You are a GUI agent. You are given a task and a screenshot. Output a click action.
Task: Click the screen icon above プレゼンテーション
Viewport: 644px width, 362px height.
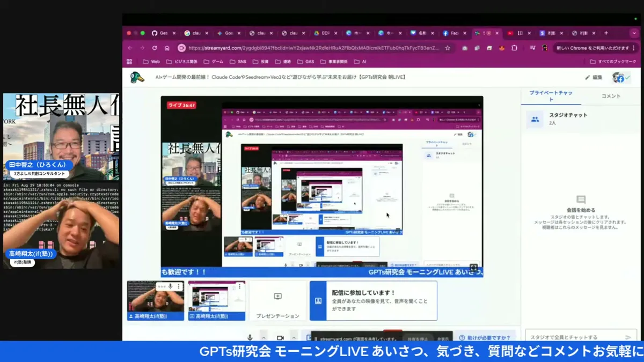277,296
